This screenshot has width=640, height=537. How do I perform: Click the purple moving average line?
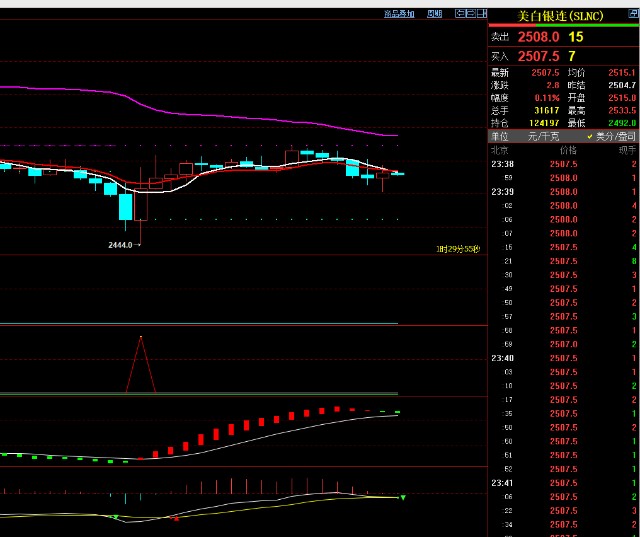[x=200, y=98]
